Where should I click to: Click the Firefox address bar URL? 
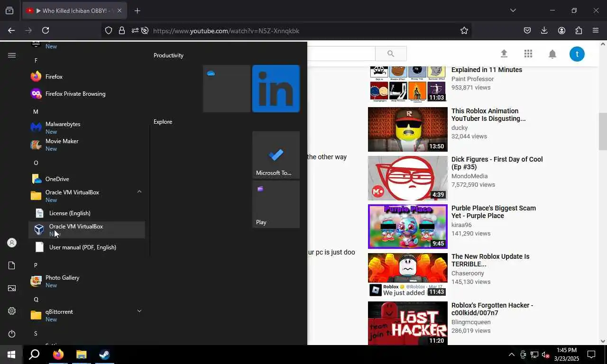(x=226, y=31)
